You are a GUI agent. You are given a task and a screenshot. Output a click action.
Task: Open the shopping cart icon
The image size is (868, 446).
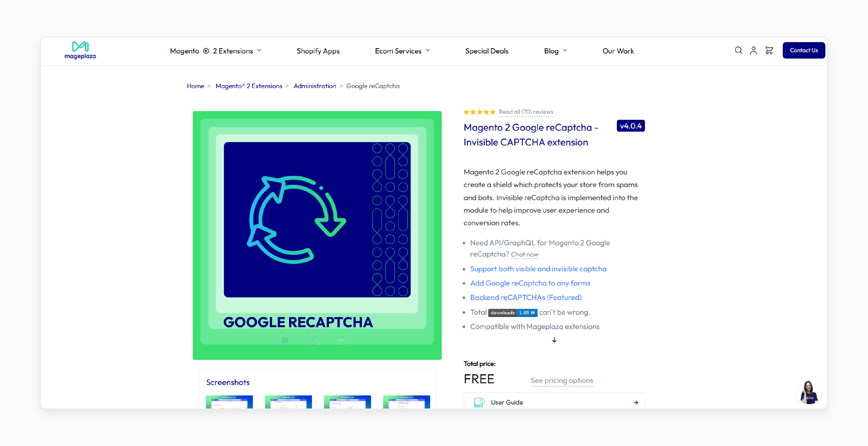[769, 51]
